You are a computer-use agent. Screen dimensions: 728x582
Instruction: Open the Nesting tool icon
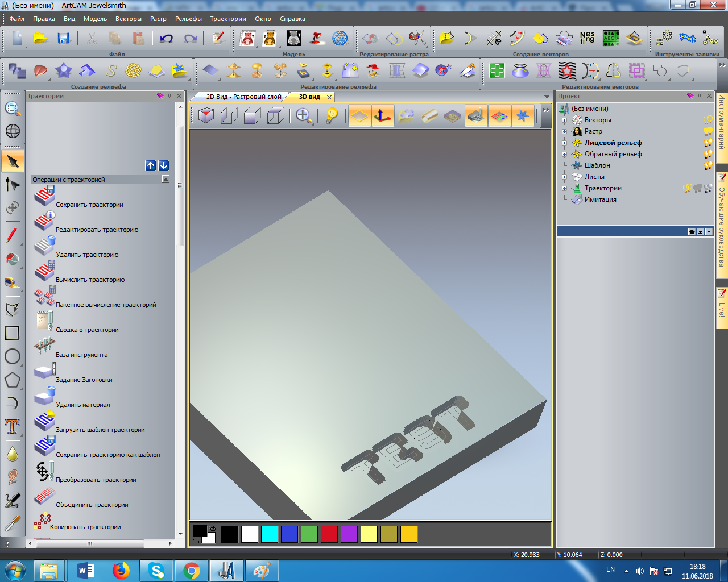588,39
